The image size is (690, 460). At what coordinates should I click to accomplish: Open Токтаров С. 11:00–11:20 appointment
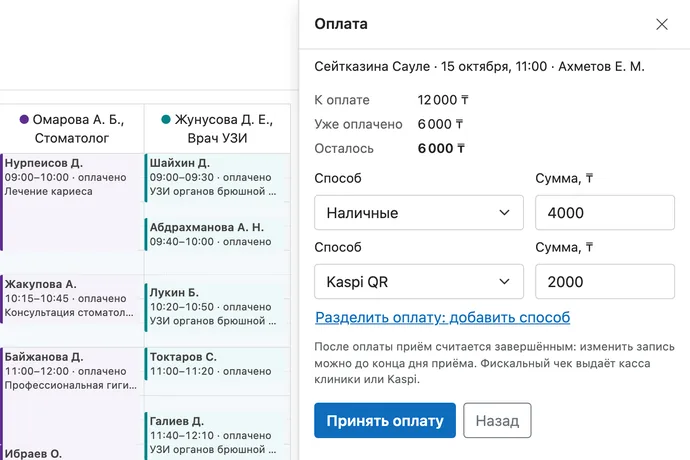point(217,364)
